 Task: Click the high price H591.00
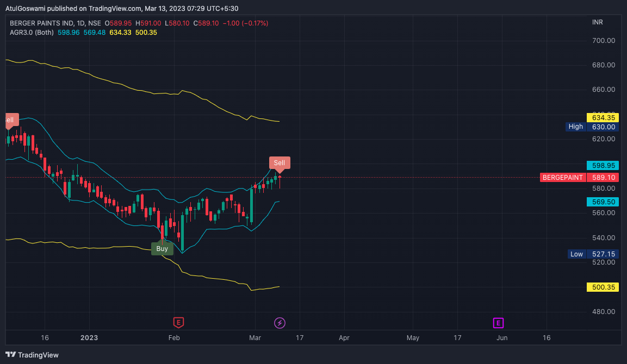[x=148, y=23]
